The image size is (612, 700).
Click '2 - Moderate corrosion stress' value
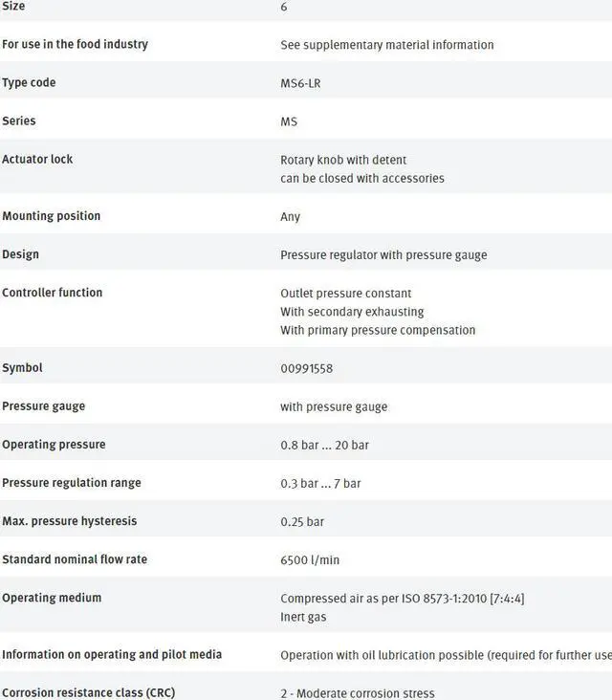pyautogui.click(x=357, y=693)
